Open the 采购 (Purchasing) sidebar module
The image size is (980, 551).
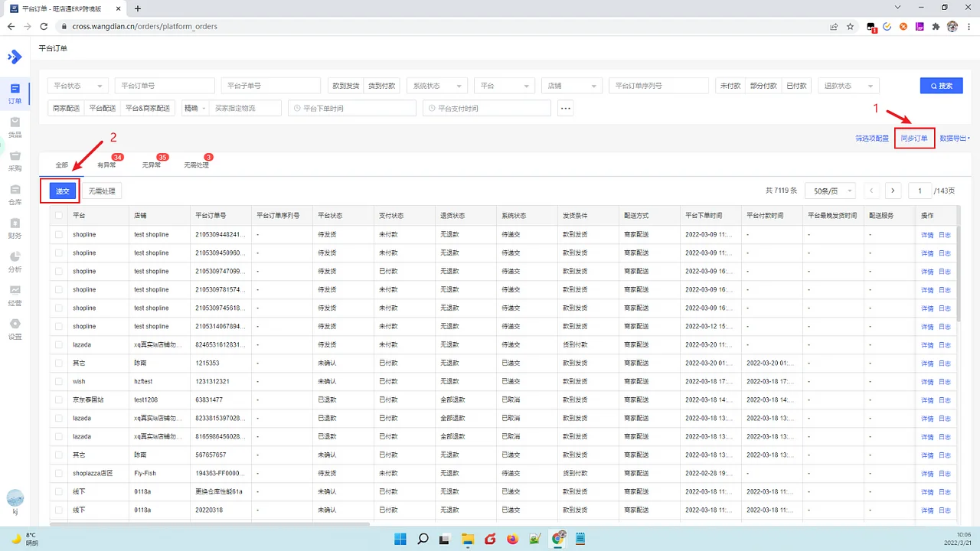coord(16,162)
